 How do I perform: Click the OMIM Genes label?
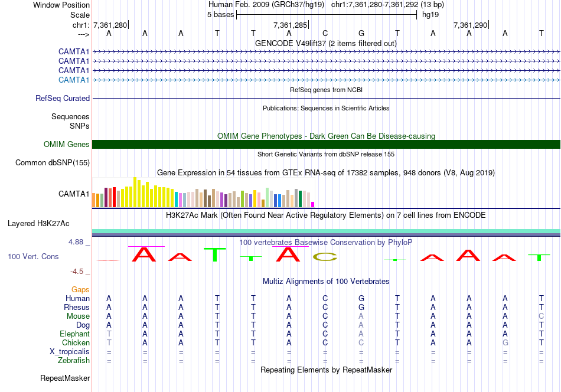(x=66, y=144)
